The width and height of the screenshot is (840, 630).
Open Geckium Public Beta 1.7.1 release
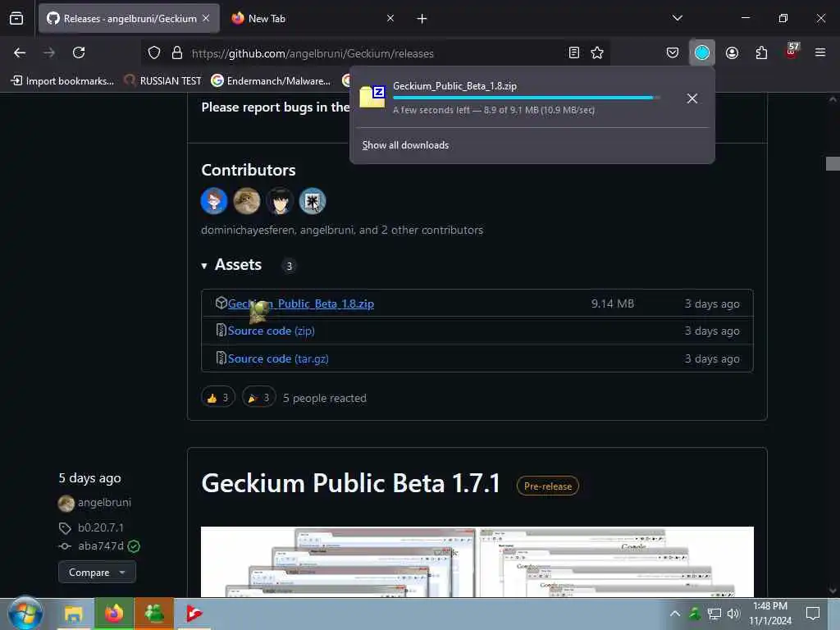351,483
